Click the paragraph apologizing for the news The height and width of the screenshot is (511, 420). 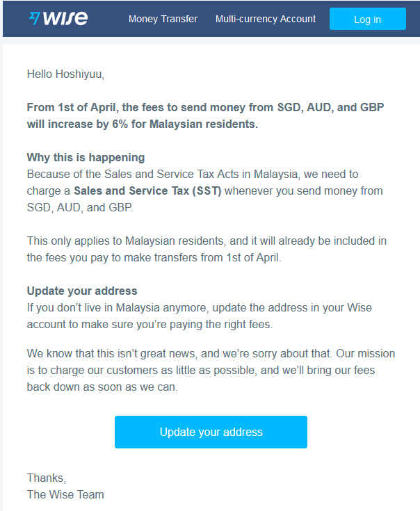[x=211, y=370]
